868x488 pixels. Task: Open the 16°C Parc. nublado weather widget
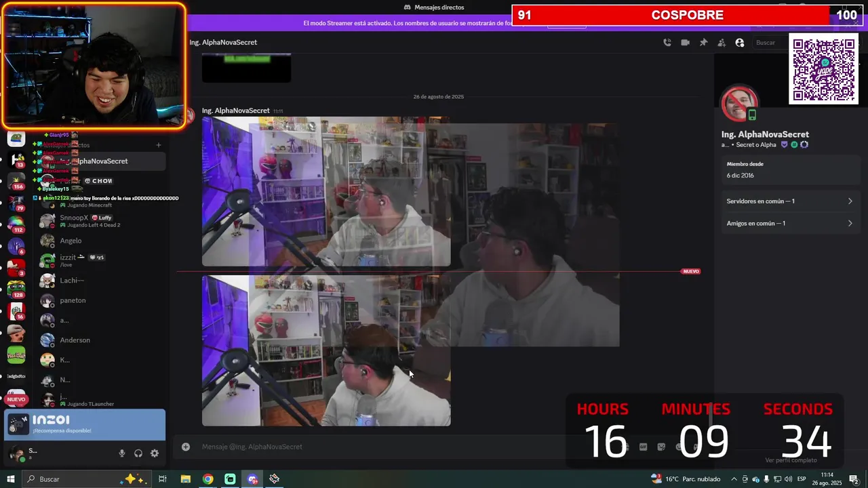[686, 479]
